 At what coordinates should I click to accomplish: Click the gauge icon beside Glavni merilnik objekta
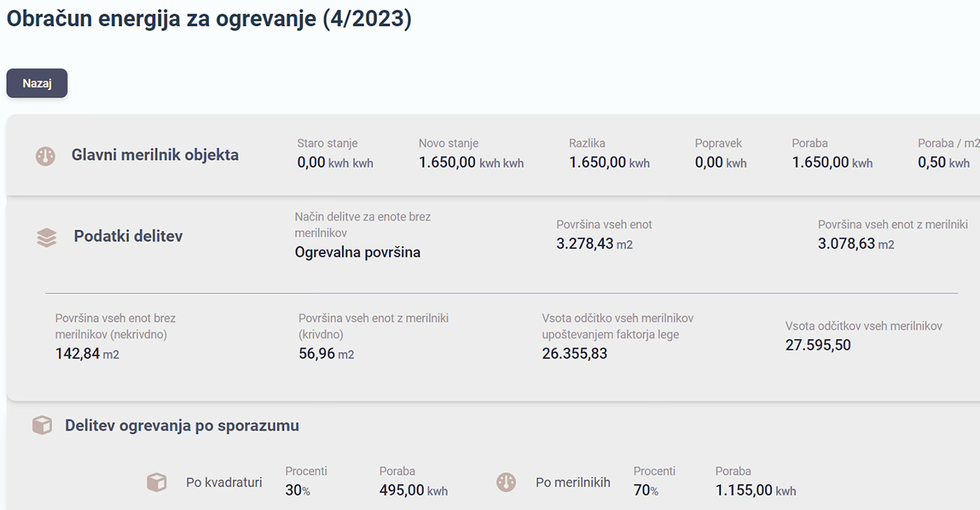[x=45, y=156]
